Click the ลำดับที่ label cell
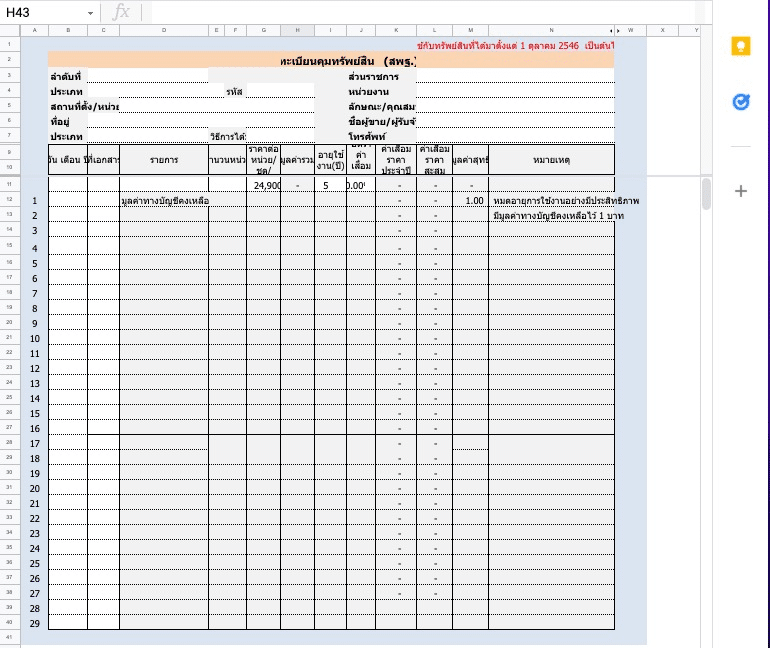The image size is (770, 648). coord(68,77)
